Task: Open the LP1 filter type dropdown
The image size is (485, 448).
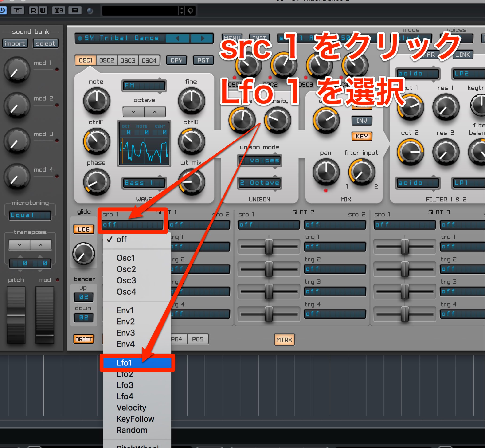Action: pos(468,183)
